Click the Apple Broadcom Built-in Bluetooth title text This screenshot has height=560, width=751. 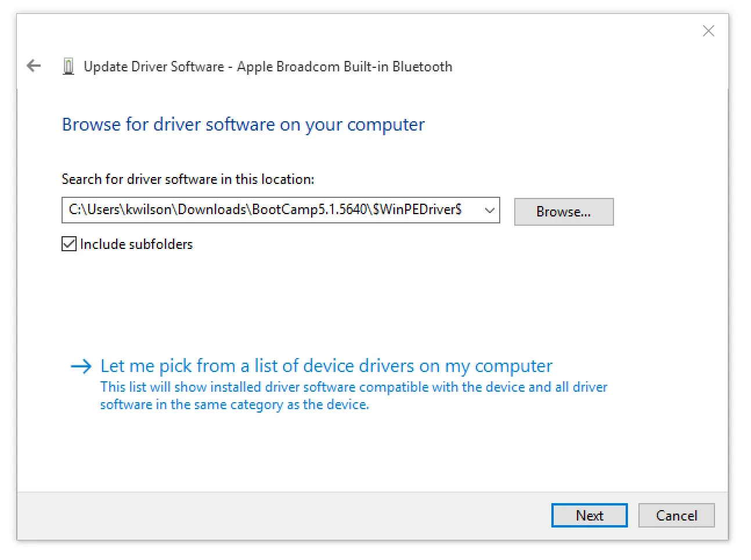[x=344, y=67]
